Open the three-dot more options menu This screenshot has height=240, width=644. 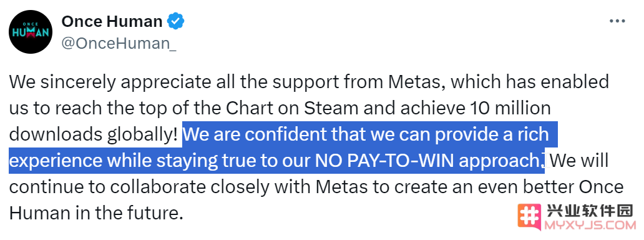click(617, 21)
